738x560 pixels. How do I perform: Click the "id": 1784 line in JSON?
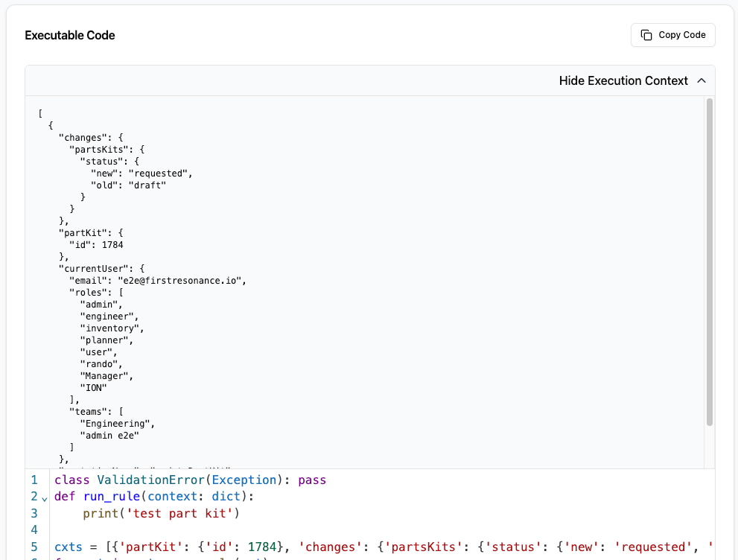[x=97, y=245]
